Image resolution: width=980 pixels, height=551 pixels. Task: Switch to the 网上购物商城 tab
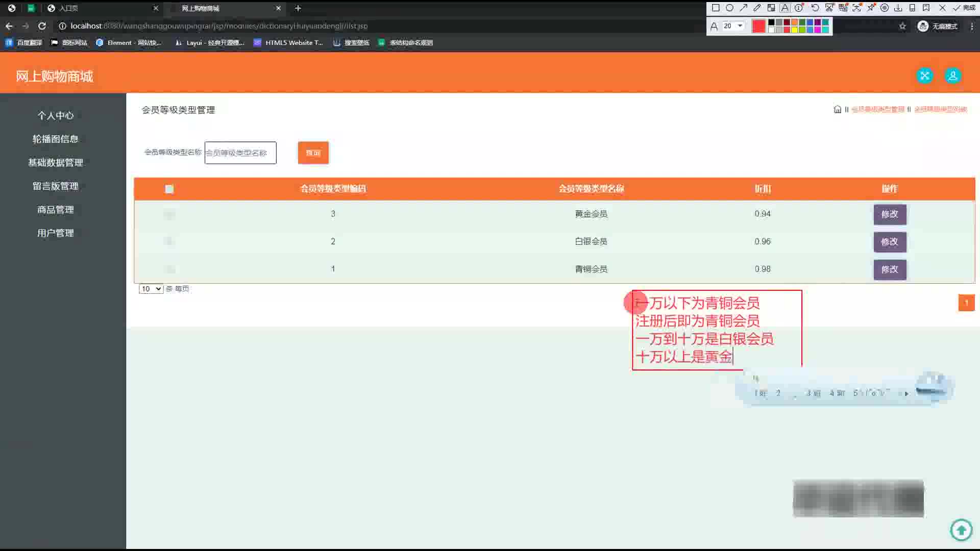click(x=225, y=8)
